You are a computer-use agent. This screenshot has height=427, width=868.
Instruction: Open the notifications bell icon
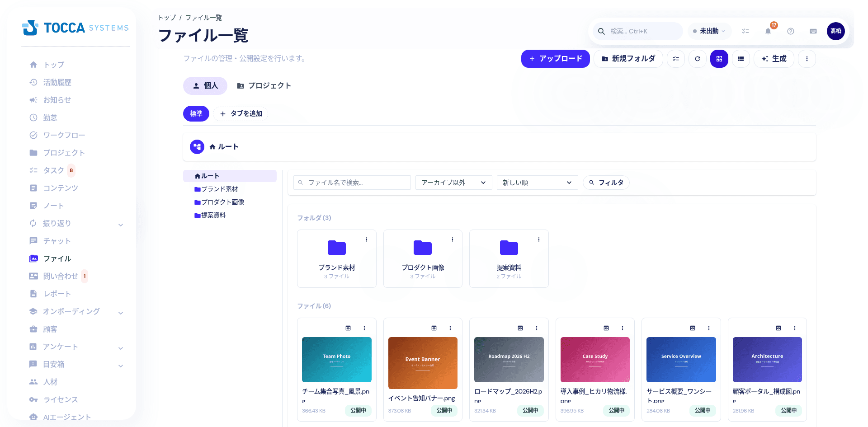click(x=768, y=31)
